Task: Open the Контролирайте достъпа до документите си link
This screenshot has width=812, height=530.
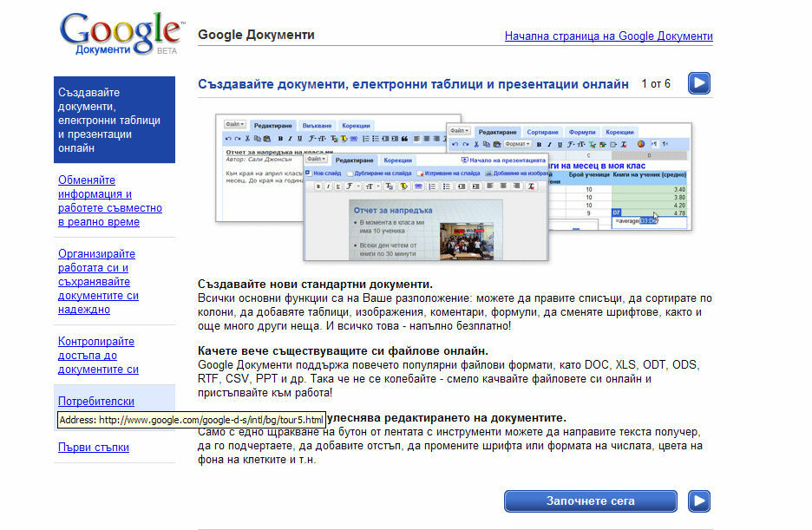Action: [x=98, y=355]
